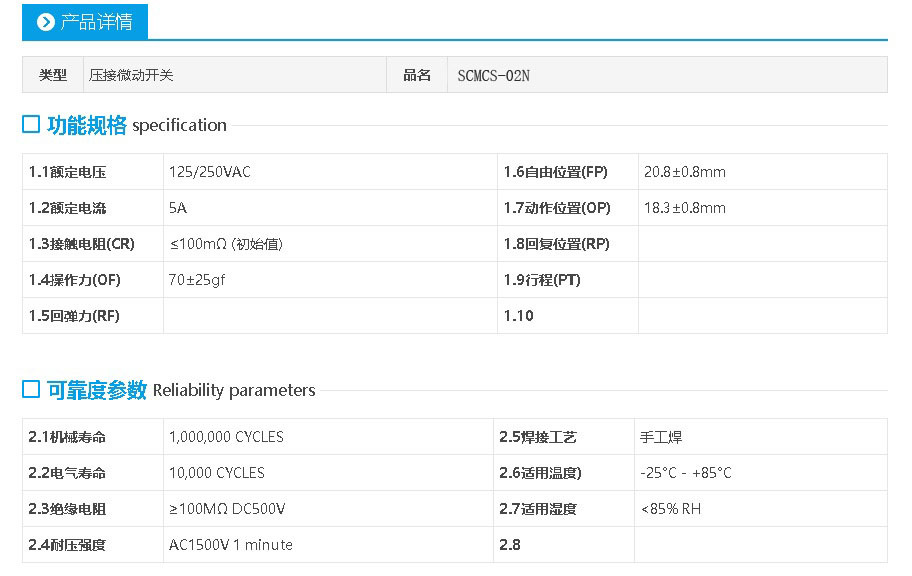Click the 手工焊 soldering process value
Screen dimensions: 912x576
(661, 437)
